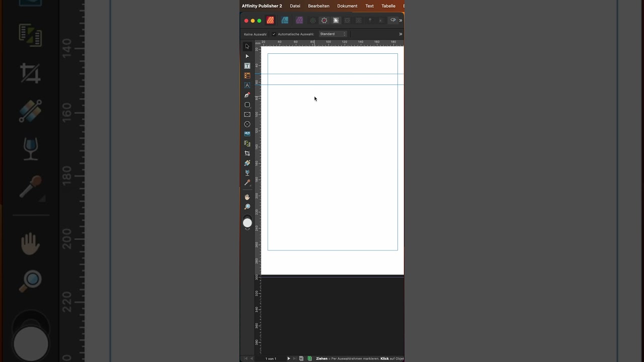Click the dimmed crossed-box toolbar icon
Image resolution: width=644 pixels, height=362 pixels.
[358, 21]
